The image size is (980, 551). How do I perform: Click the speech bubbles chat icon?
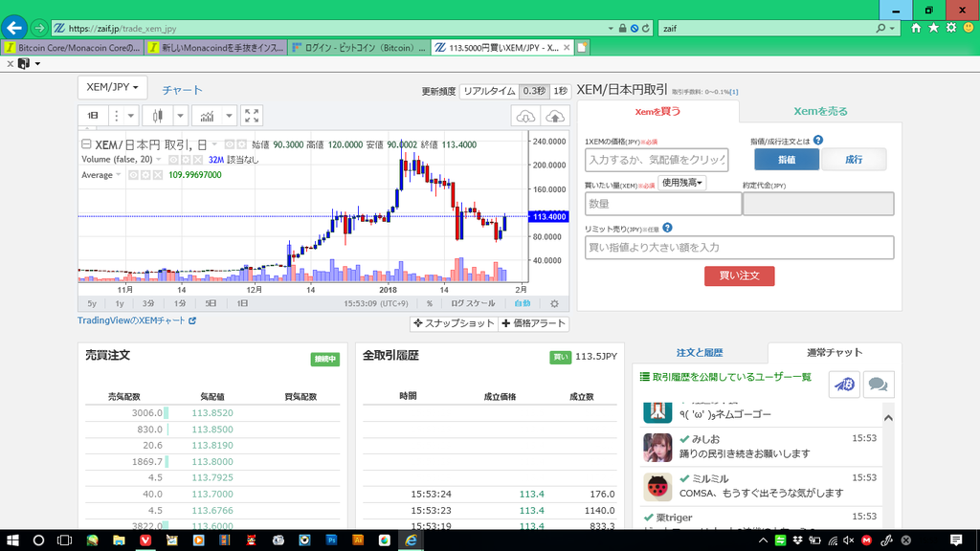[x=878, y=385]
